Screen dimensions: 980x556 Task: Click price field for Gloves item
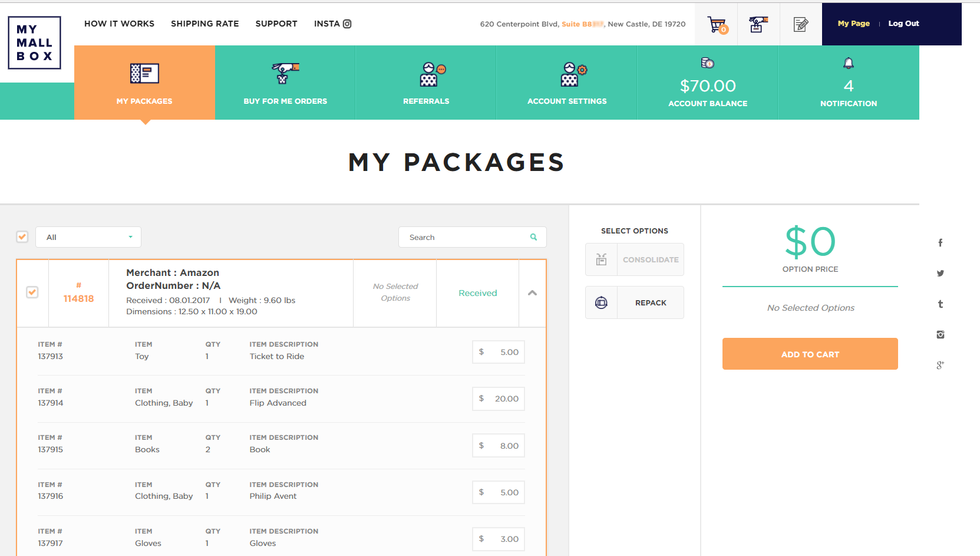[499, 539]
